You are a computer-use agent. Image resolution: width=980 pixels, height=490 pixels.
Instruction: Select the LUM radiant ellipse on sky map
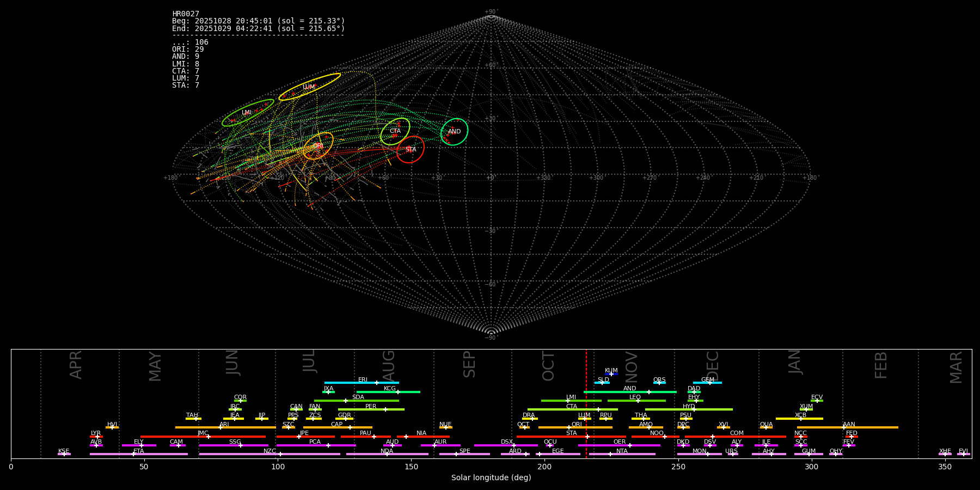coord(310,87)
